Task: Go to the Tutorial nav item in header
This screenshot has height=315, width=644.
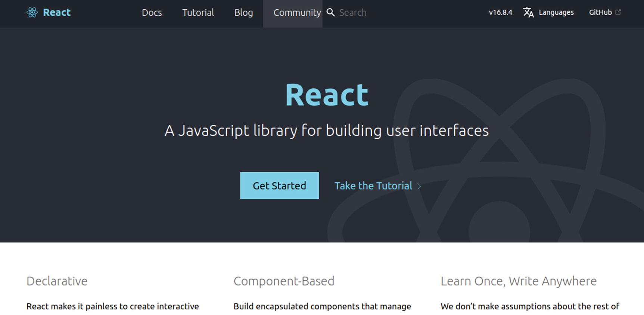Action: (198, 13)
